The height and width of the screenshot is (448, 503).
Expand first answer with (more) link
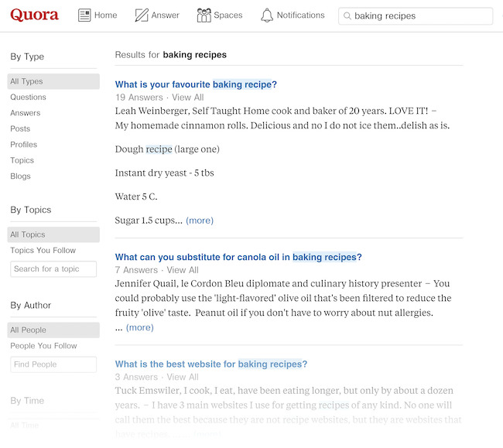(200, 221)
